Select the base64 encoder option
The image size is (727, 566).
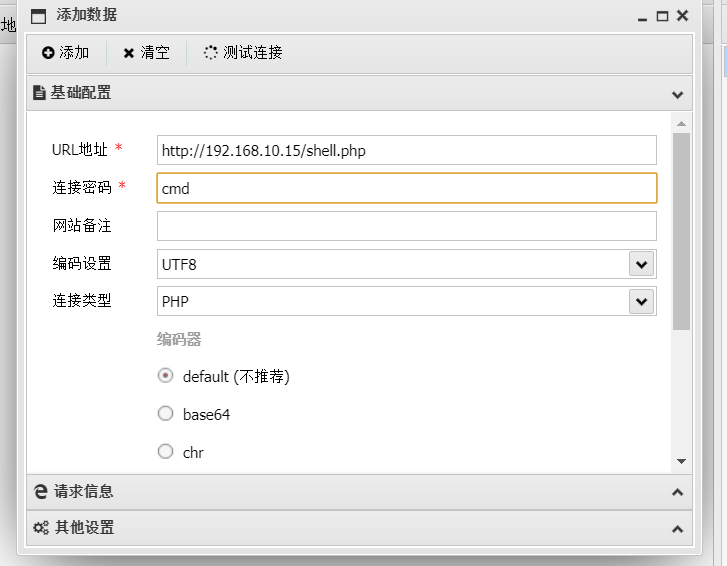166,413
